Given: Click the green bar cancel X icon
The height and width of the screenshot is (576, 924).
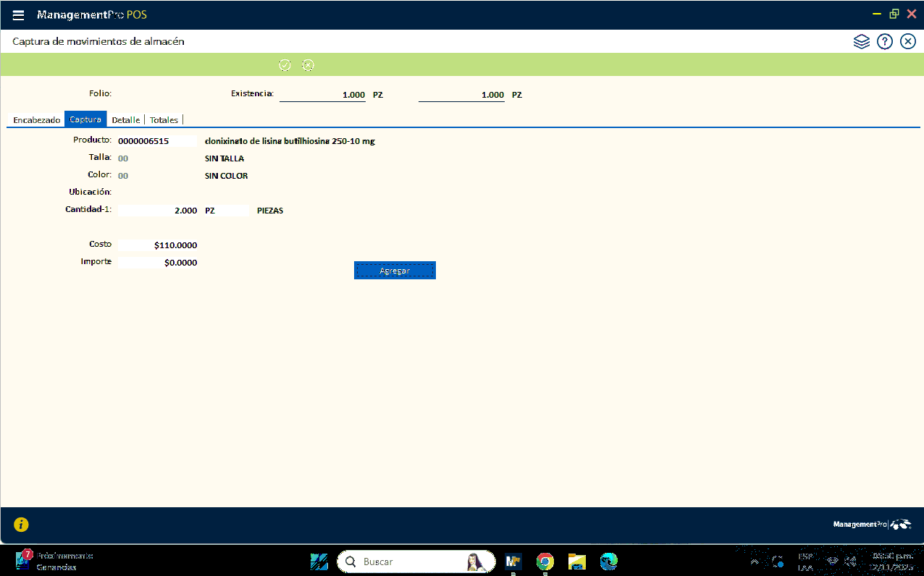Looking at the screenshot, I should 308,65.
